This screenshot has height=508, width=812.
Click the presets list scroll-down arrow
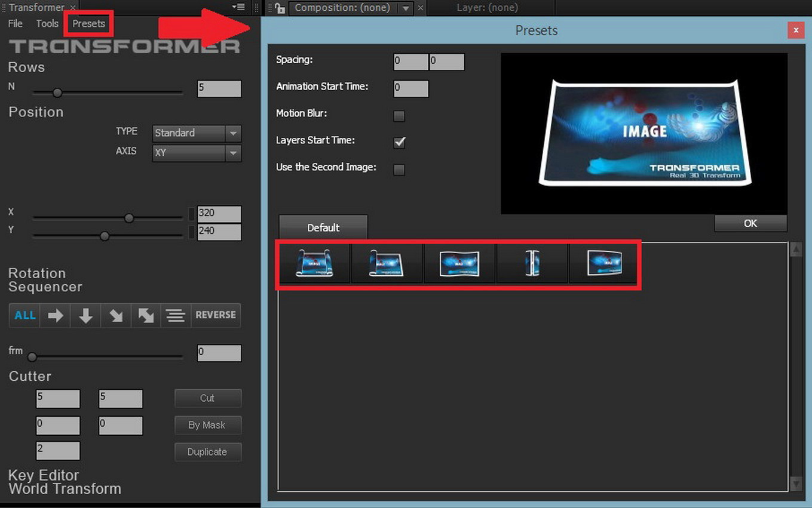(795, 483)
